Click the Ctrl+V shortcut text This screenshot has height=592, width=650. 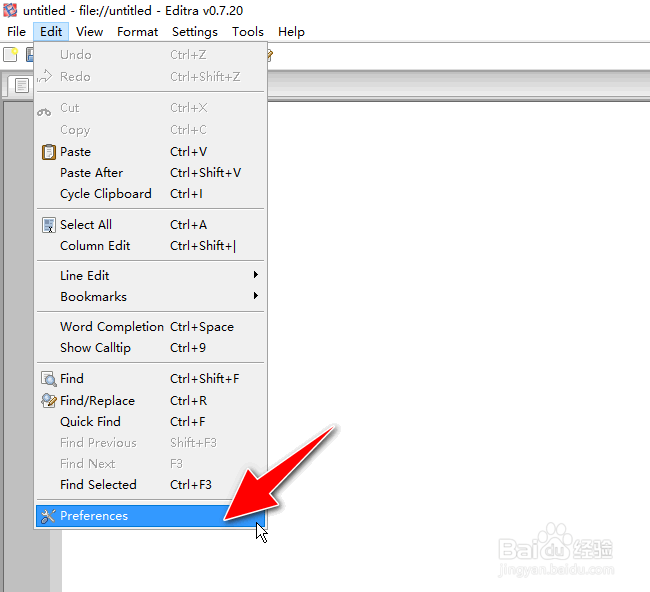(x=189, y=152)
